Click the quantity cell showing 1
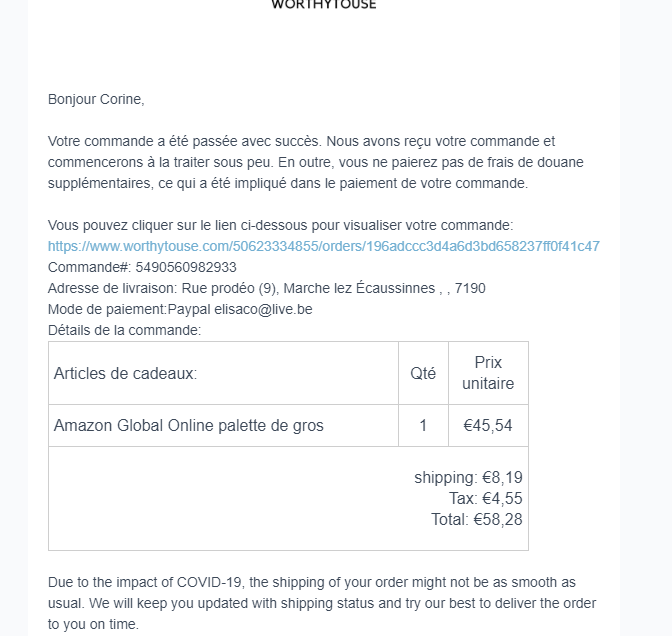This screenshot has width=672, height=636. pos(423,425)
